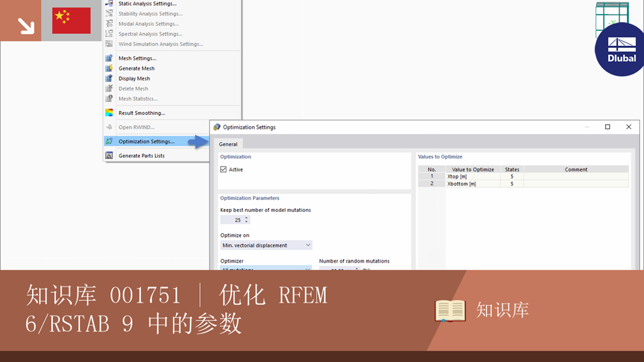
Task: Click the Wind Simulation Analysis icon
Action: tap(109, 44)
